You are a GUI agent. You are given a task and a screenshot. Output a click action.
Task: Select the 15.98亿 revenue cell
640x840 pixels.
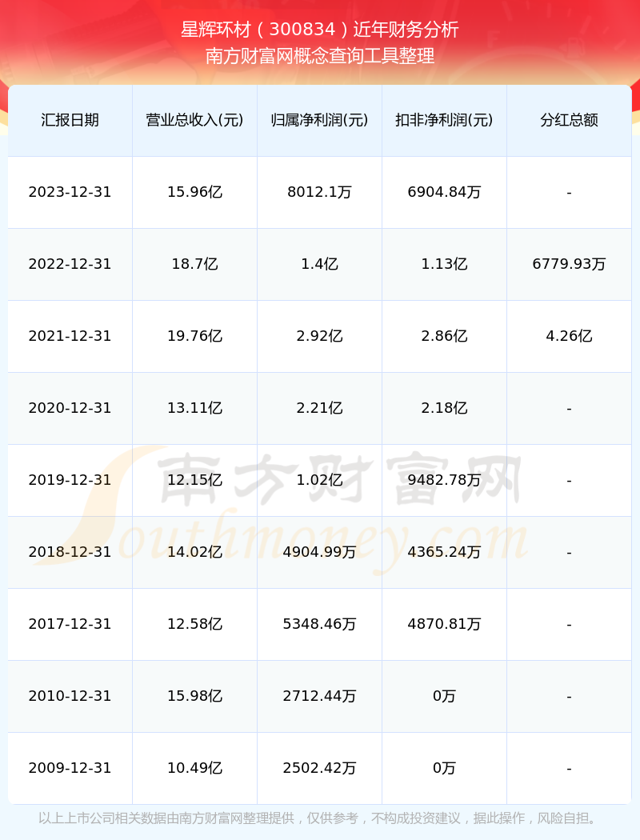[195, 697]
